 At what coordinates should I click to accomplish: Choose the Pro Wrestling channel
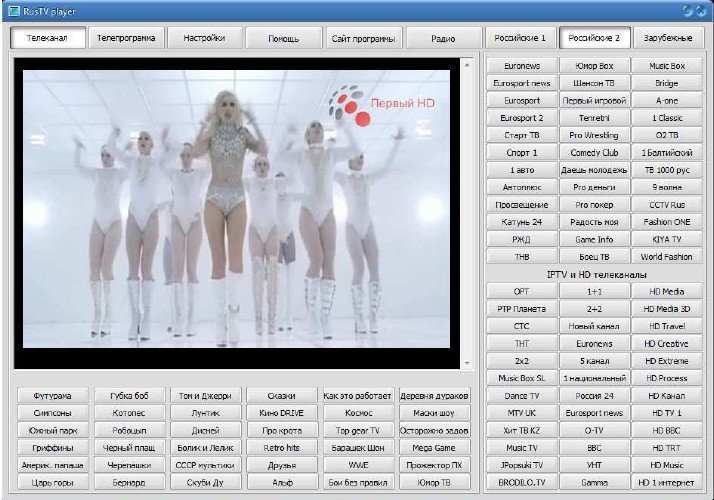coord(594,135)
